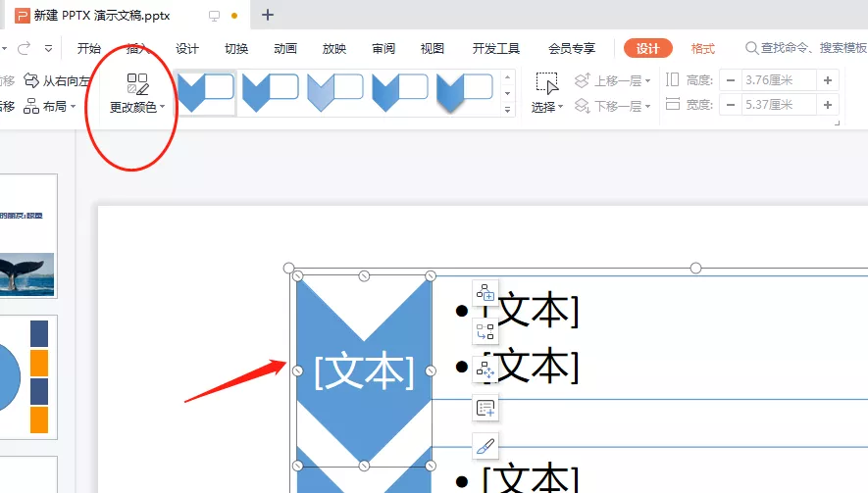
Task: Open the 布局 layout dropdown
Action: [x=50, y=106]
